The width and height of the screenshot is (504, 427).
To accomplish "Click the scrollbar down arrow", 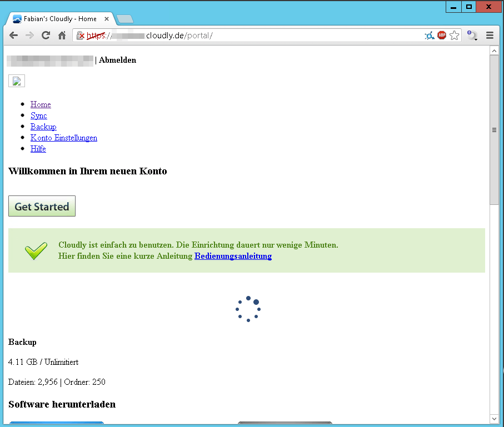I will pyautogui.click(x=494, y=419).
